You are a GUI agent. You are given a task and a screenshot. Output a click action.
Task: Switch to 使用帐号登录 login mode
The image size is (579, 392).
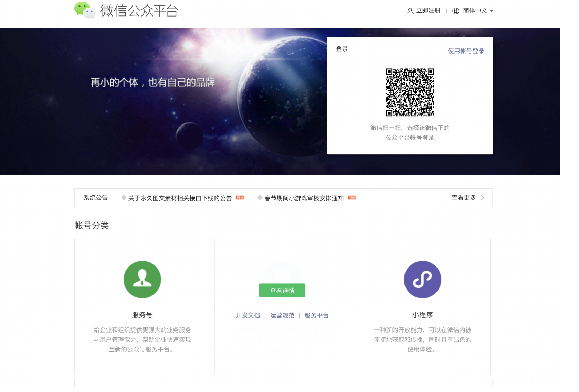pyautogui.click(x=466, y=51)
